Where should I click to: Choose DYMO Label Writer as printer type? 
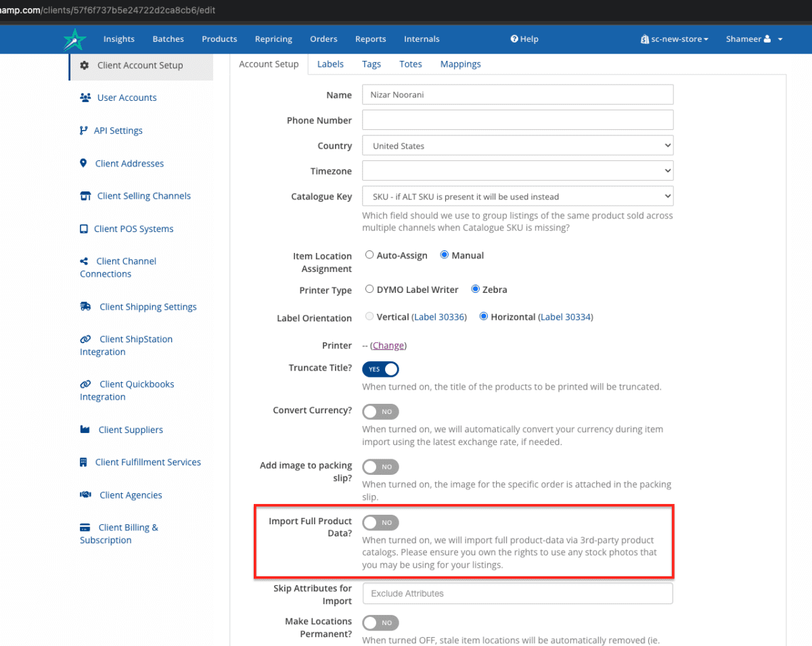369,288
